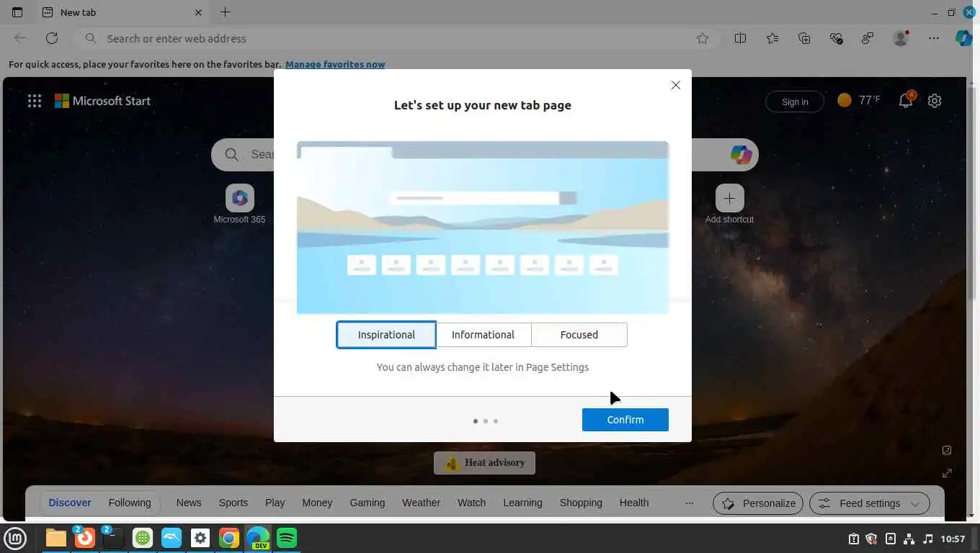Close the New tab browser tab

(x=198, y=12)
